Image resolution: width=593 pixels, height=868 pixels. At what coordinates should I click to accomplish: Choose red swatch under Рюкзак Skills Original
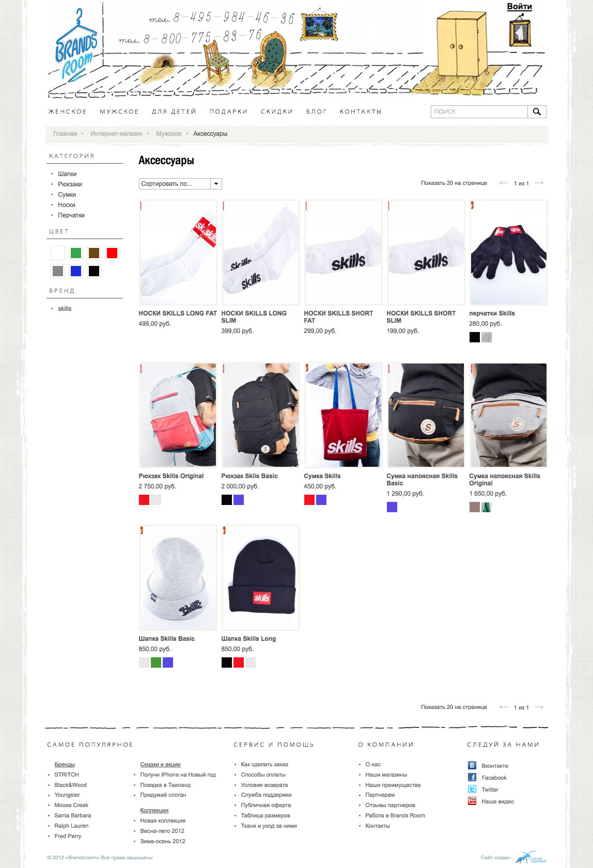144,500
